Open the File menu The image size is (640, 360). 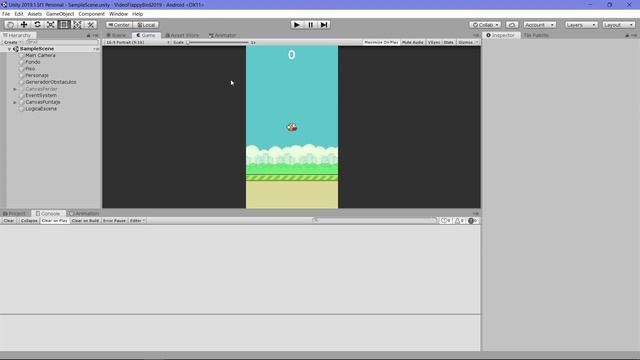(x=6, y=14)
